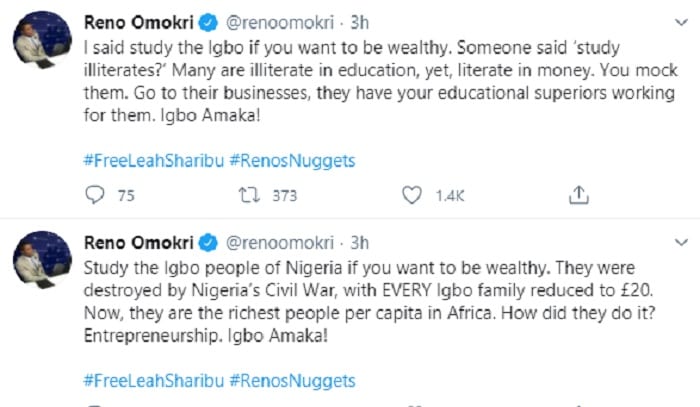
Task: Click the profile avatar on the first tweet
Action: pos(41,42)
